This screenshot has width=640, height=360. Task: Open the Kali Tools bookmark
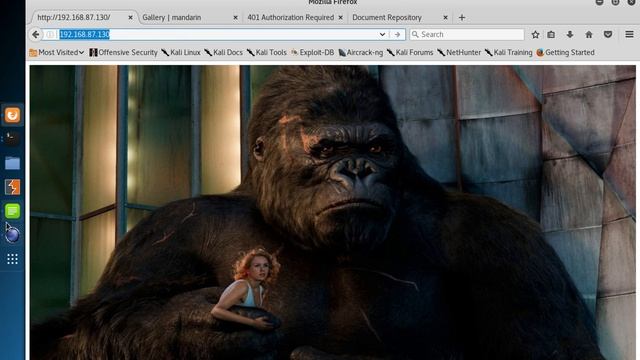pyautogui.click(x=267, y=52)
